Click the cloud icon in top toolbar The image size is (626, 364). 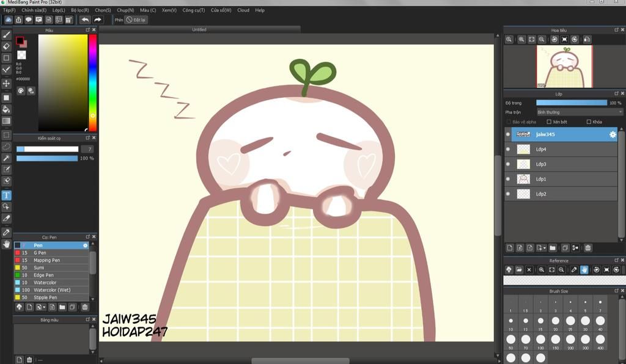pos(9,20)
